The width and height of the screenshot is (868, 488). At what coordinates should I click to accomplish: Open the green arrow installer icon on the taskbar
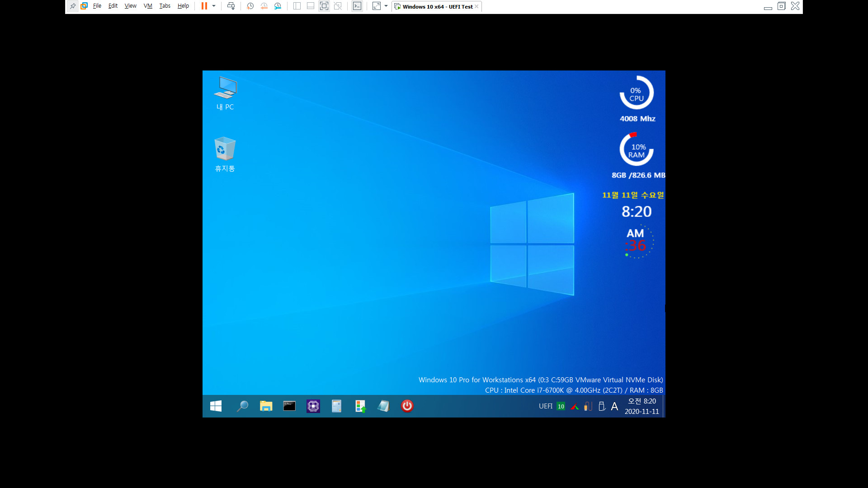360,406
